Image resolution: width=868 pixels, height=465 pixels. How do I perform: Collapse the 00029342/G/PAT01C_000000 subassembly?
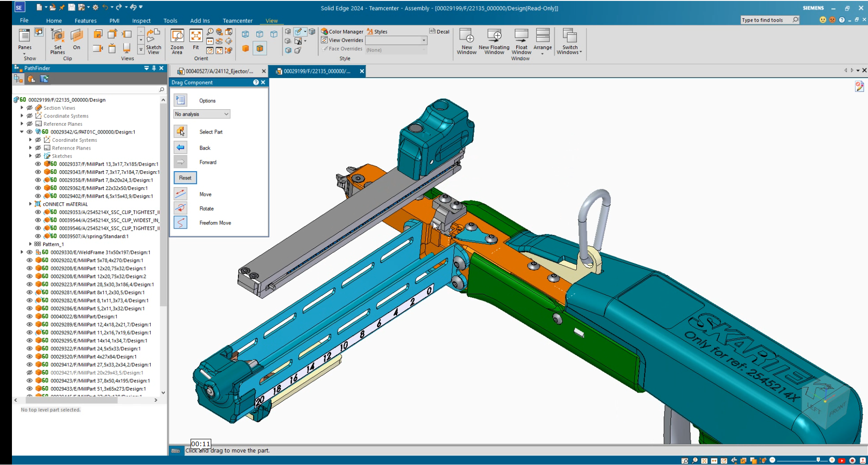pyautogui.click(x=22, y=132)
